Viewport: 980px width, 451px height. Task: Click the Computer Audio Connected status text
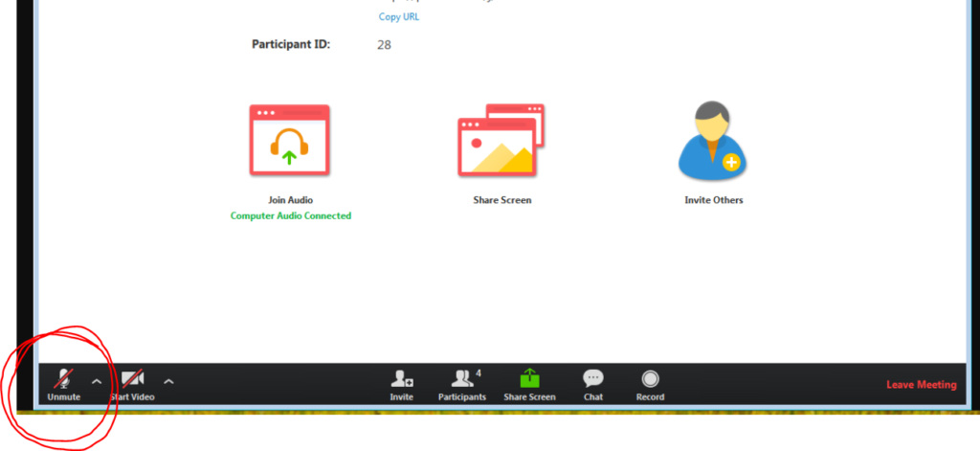[x=291, y=216]
